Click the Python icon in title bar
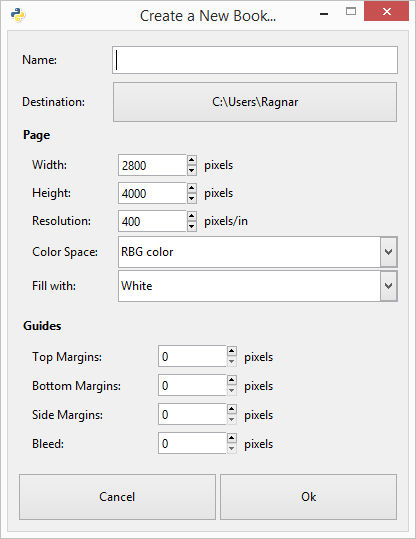 pyautogui.click(x=18, y=15)
